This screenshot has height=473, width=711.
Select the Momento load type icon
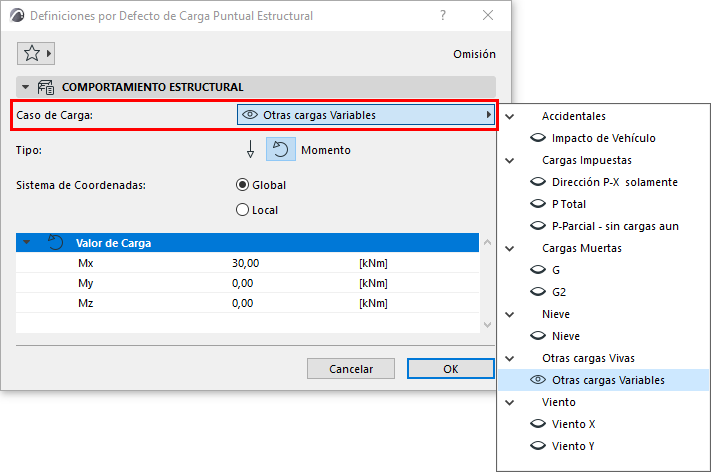point(280,150)
